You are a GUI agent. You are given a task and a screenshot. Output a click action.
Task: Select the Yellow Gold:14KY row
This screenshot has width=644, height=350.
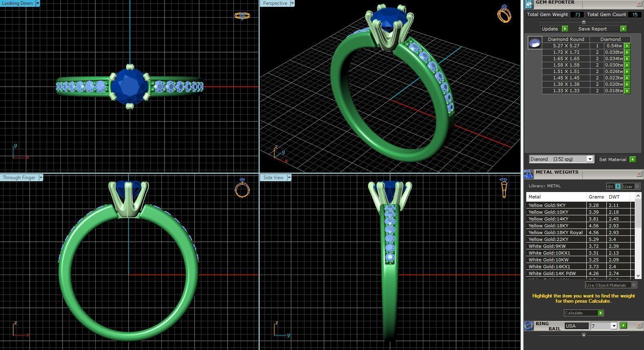coord(580,219)
